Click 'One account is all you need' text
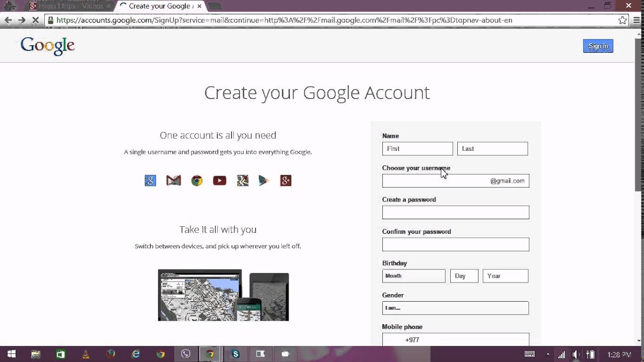644x362 pixels. coord(218,135)
